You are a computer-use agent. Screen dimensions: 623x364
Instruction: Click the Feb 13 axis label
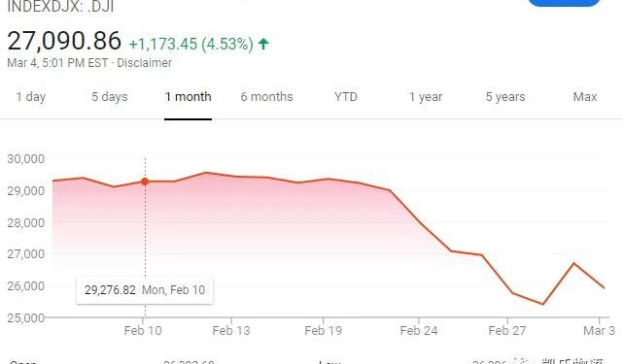coord(231,331)
